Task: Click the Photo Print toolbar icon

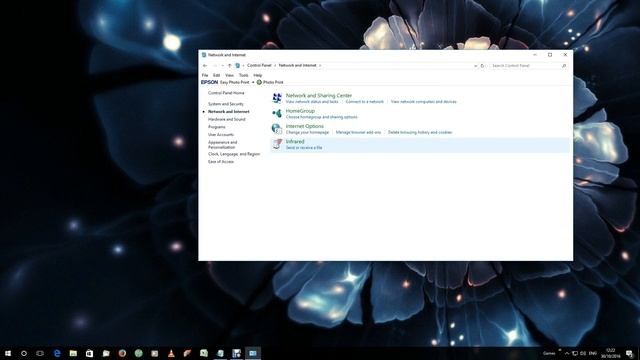Action: point(259,82)
